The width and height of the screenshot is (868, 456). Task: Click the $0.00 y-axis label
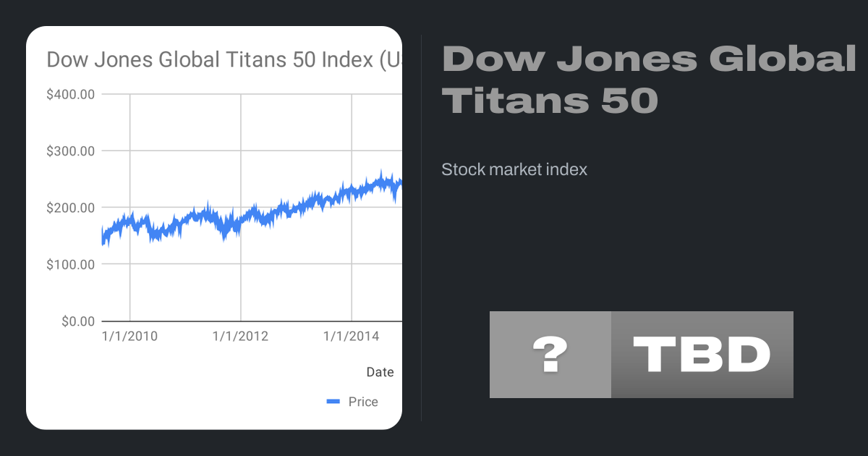[x=75, y=321]
